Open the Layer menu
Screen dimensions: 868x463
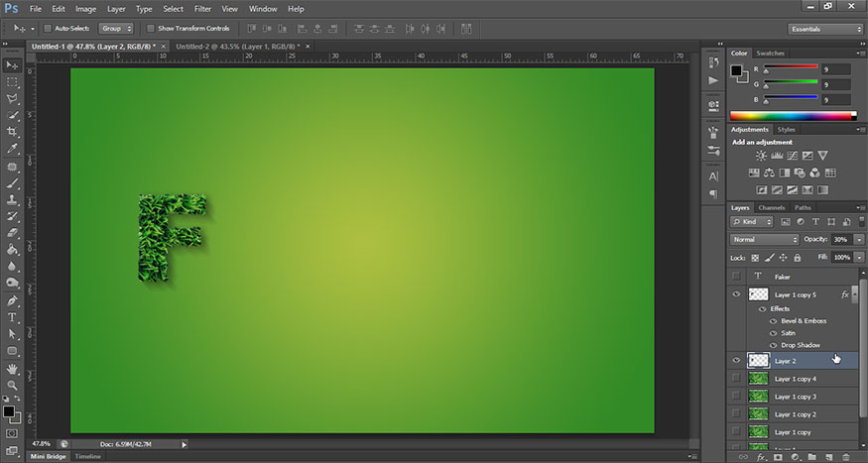116,9
